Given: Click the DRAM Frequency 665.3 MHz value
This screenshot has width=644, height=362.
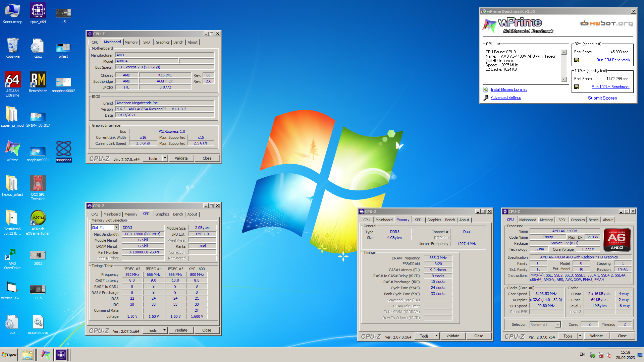Looking at the screenshot, I should coord(438,258).
